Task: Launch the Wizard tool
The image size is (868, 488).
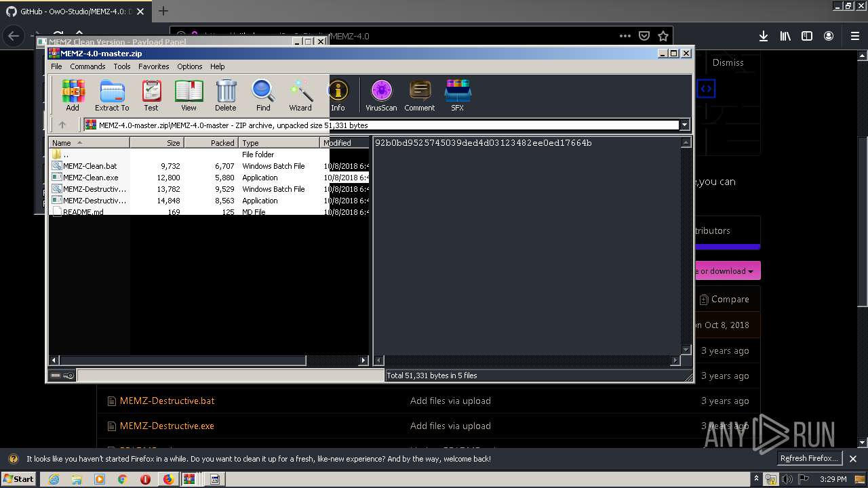Action: [x=300, y=95]
